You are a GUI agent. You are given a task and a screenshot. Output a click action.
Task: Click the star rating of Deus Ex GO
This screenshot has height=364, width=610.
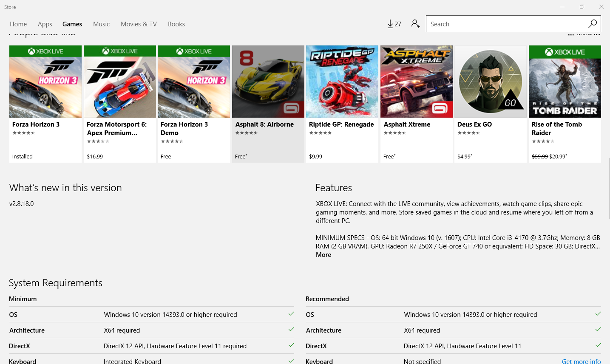[469, 133]
